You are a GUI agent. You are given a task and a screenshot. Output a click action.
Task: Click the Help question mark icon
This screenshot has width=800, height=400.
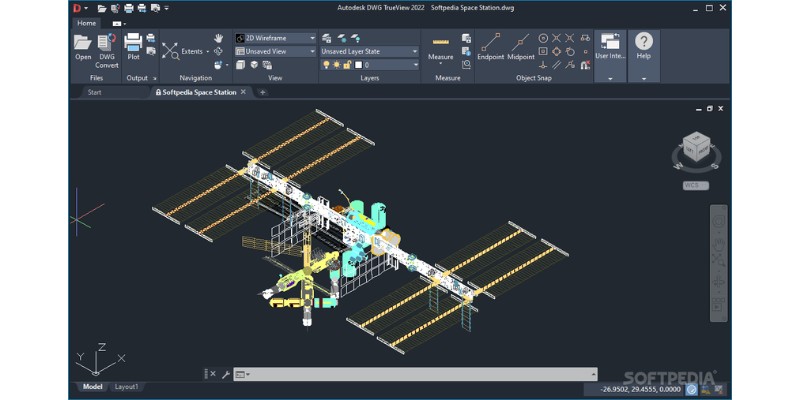click(643, 41)
